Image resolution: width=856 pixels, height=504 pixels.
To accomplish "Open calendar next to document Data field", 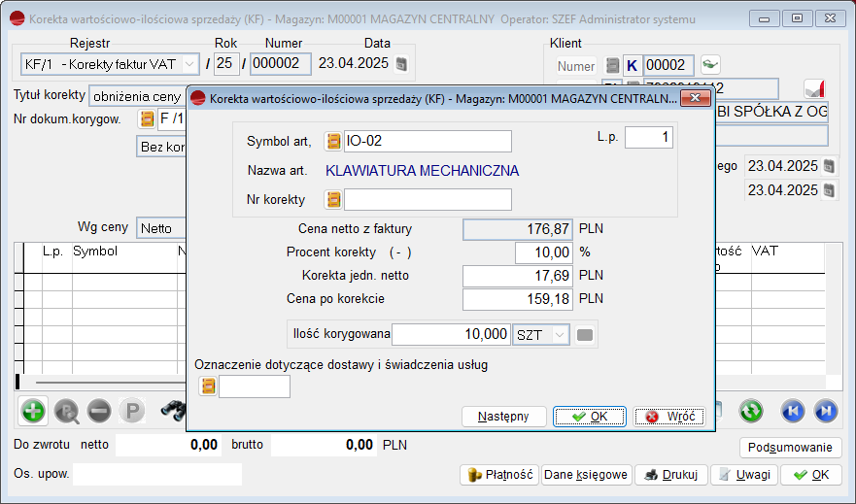I will point(401,64).
